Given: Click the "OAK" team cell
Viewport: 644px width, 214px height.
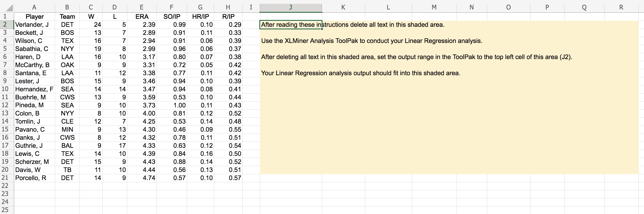Looking at the screenshot, I should [67, 65].
